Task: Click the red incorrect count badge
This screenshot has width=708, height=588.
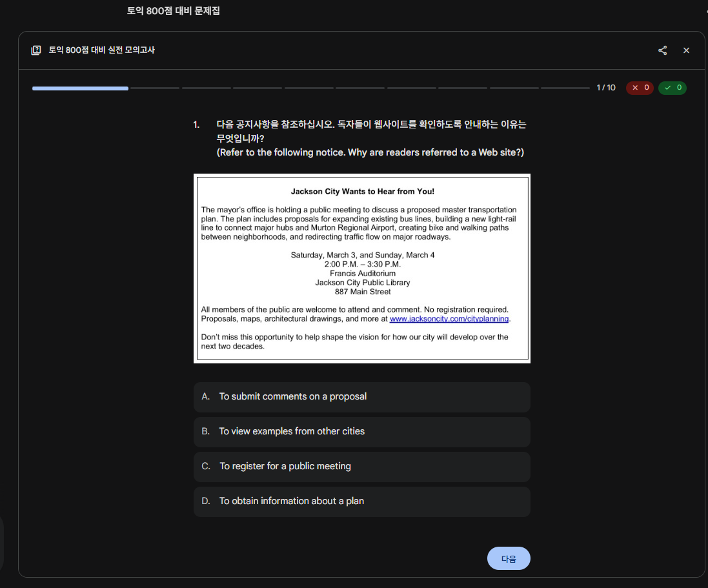Action: (x=640, y=88)
